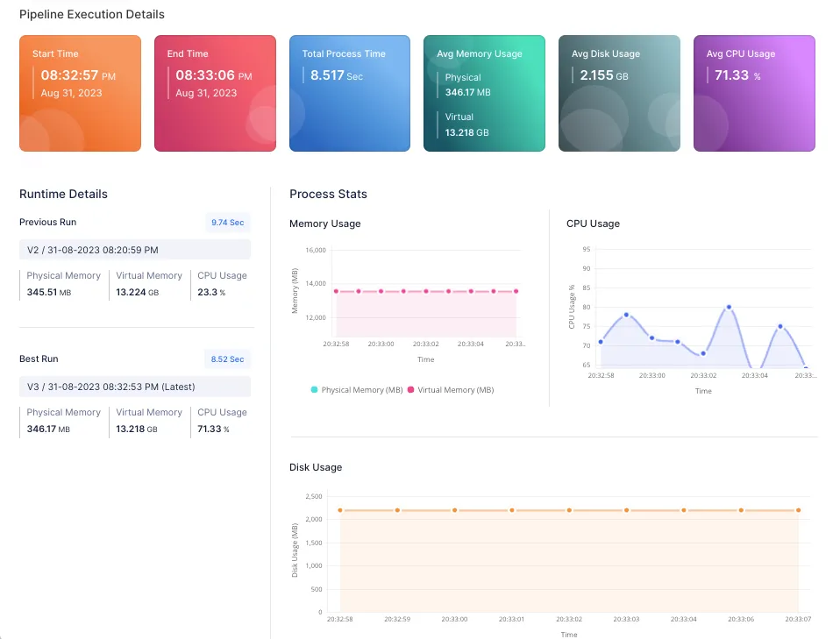Viewport: 840px width, 639px height.
Task: Click the 2.155 GB disk usage value
Action: (604, 75)
